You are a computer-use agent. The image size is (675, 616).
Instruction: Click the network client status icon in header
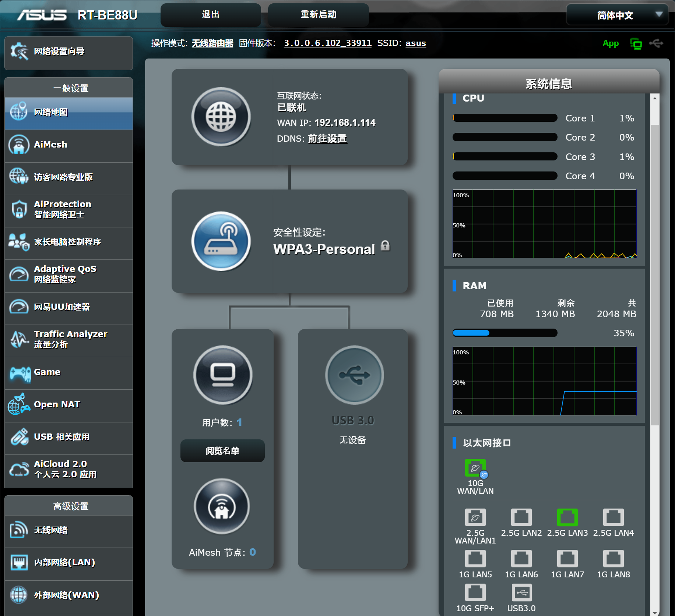[x=636, y=44]
